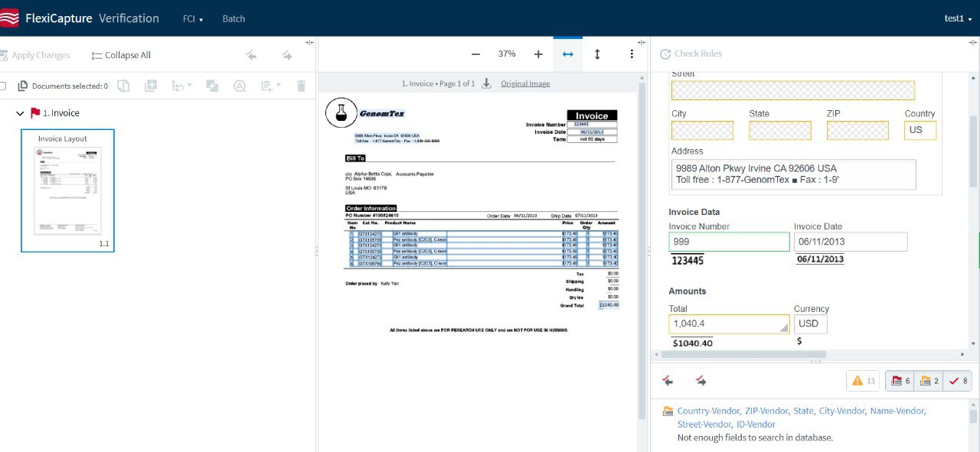Click the red flag beside 1. Invoice
980x452 pixels.
[35, 113]
